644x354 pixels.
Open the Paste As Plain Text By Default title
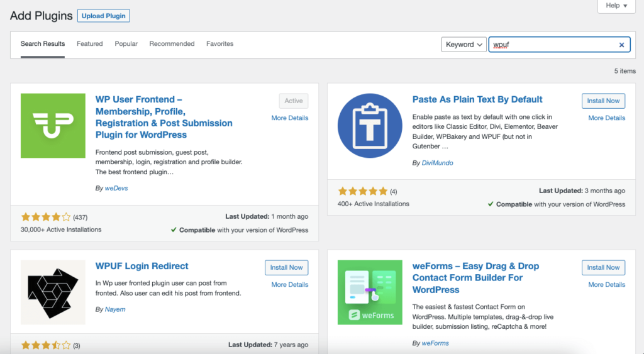[x=477, y=99]
